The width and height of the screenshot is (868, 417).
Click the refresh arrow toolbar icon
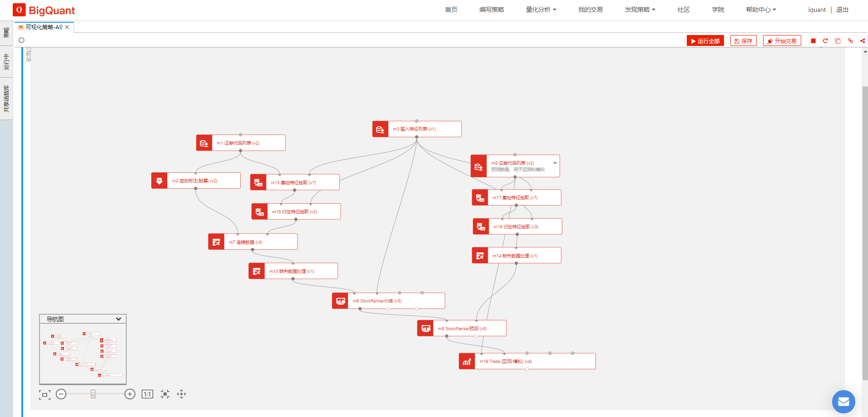point(825,41)
